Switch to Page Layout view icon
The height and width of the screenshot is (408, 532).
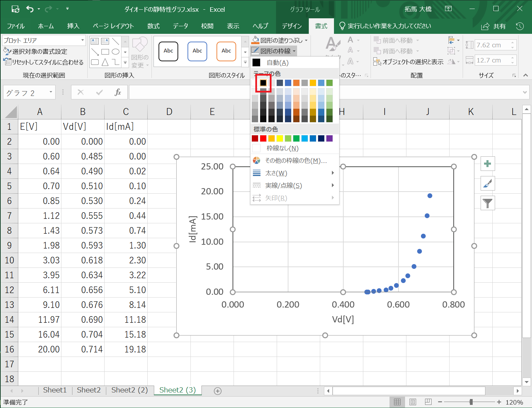point(413,402)
